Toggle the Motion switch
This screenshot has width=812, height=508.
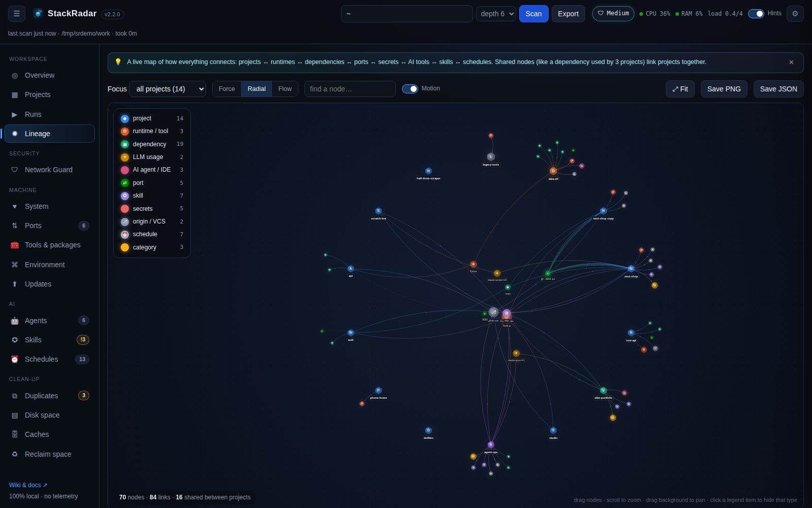point(410,89)
